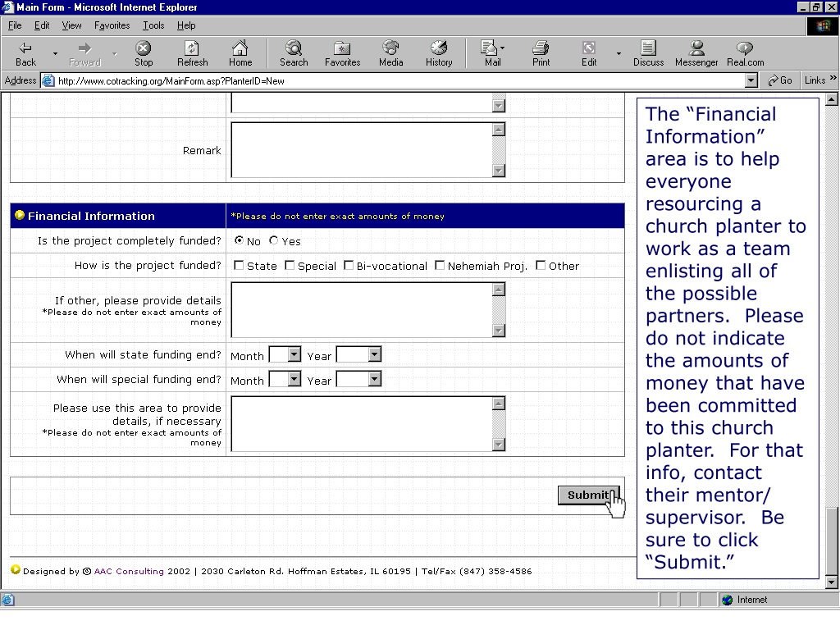Screen dimensions: 840x630
Task: Click the 'If other' details text area
Action: 362,310
